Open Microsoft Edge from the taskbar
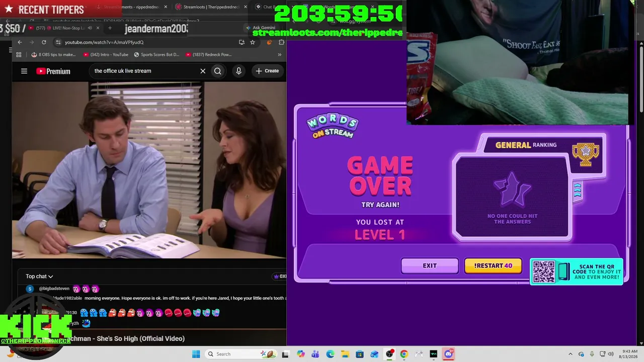 tap(330, 354)
